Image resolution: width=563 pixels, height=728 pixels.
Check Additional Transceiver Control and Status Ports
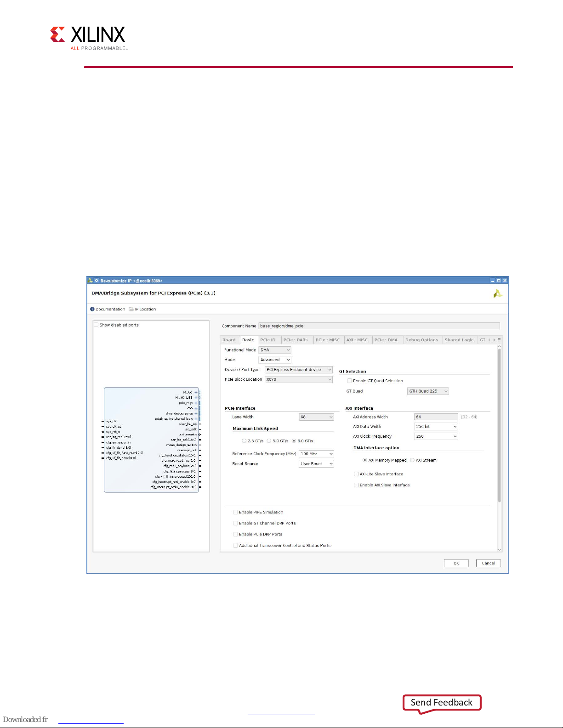coord(236,546)
